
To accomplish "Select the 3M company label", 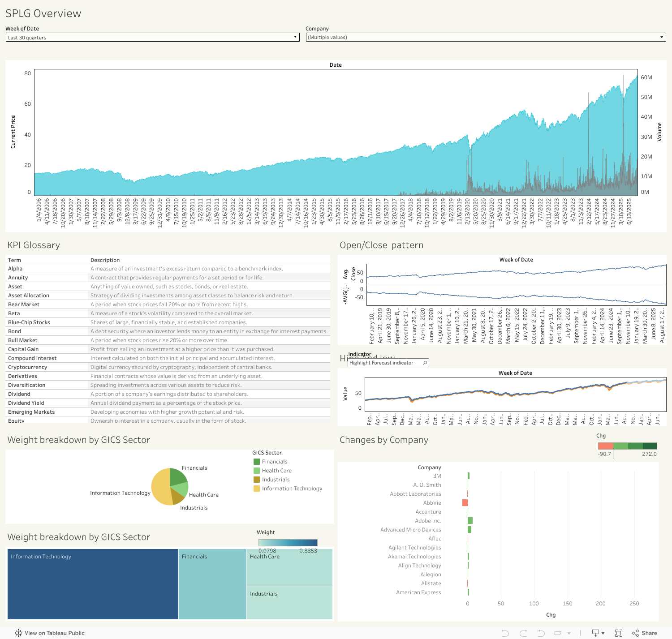I will [437, 476].
